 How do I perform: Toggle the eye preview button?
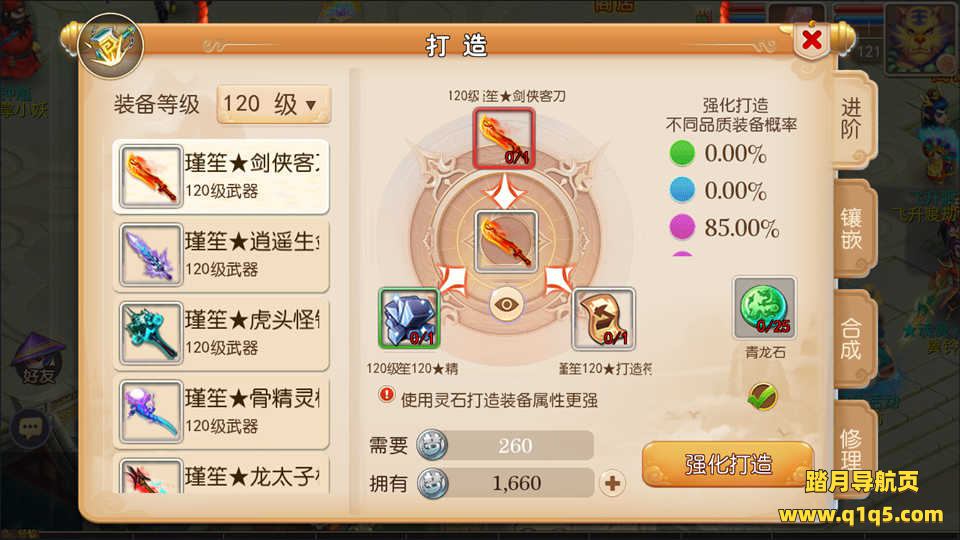pos(506,304)
